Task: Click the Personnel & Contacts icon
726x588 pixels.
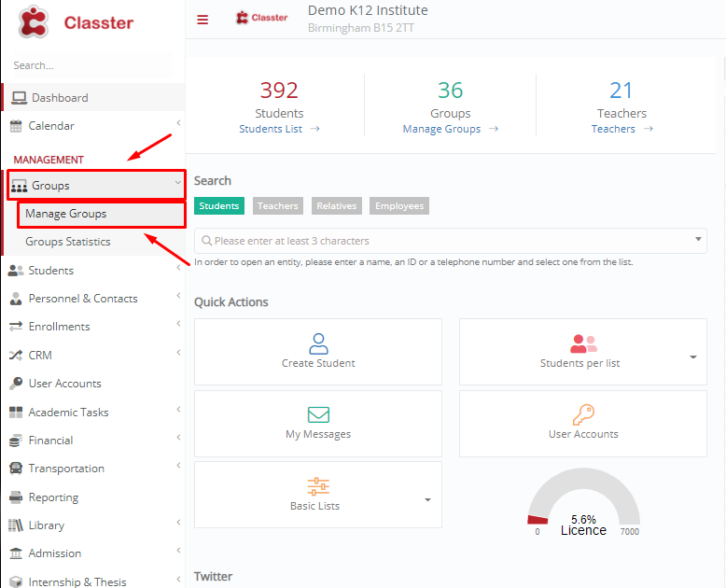Action: point(16,299)
